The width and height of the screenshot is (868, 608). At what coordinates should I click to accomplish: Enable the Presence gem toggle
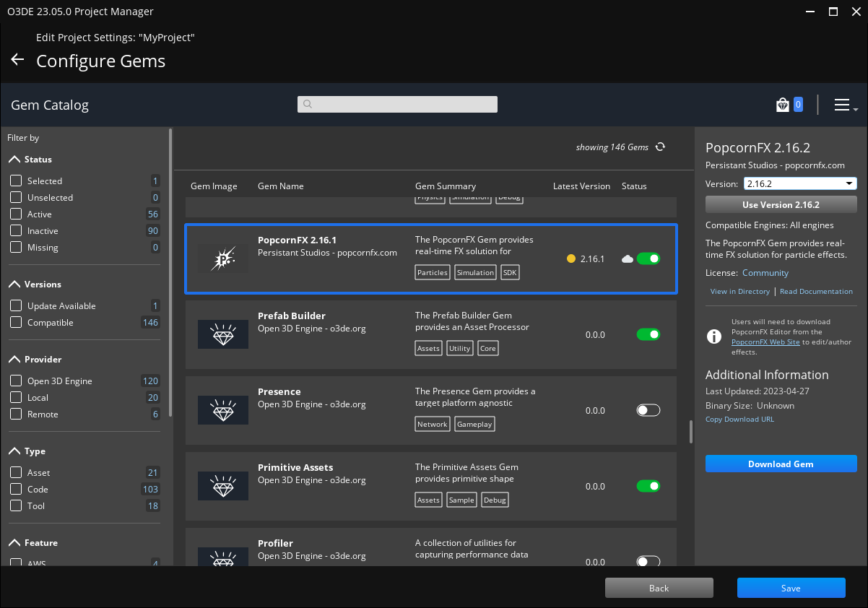[x=648, y=410]
